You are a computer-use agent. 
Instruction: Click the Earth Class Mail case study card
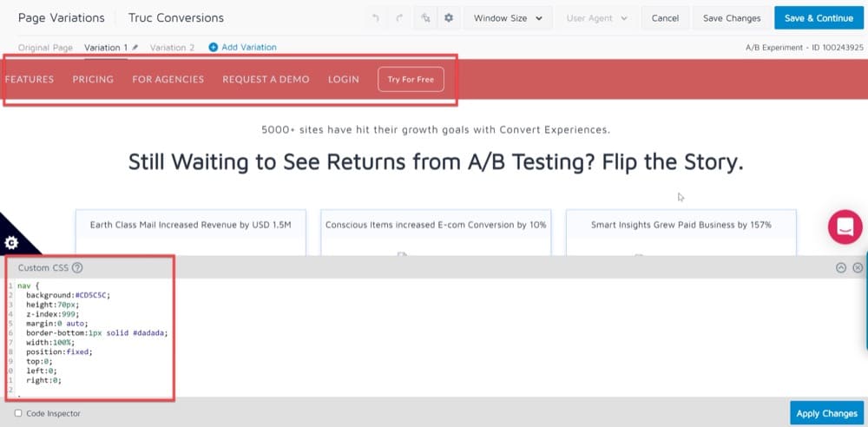coord(190,232)
